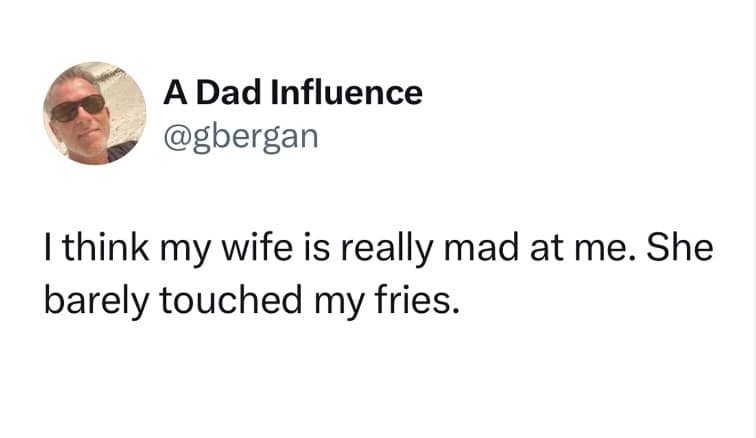Click the display name A Dad Influence
756x438 pixels.
click(292, 93)
